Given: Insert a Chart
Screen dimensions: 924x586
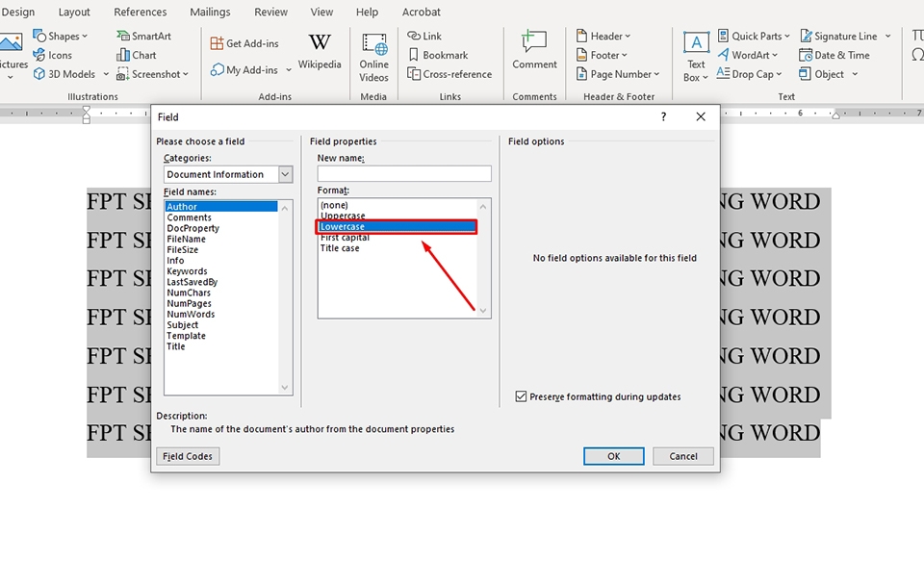Looking at the screenshot, I should (x=136, y=56).
